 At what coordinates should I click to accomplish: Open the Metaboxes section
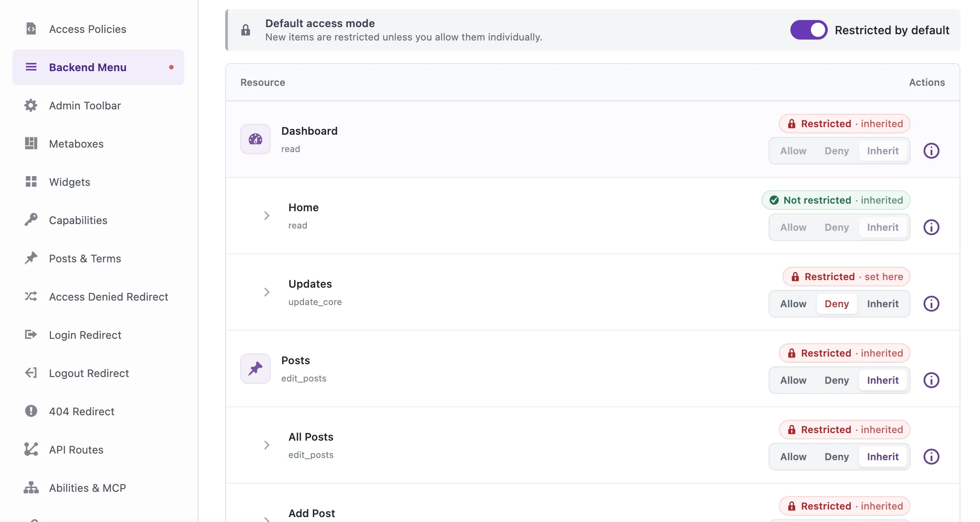pyautogui.click(x=98, y=144)
